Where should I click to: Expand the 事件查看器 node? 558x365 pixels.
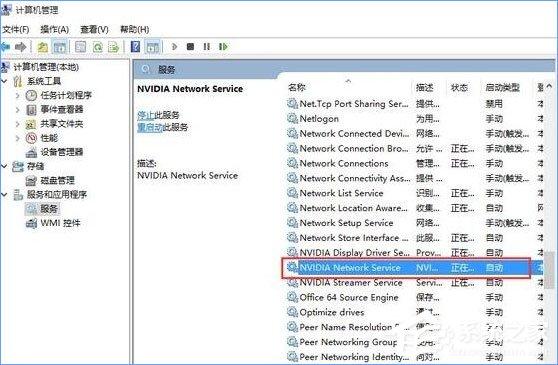pyautogui.click(x=18, y=110)
